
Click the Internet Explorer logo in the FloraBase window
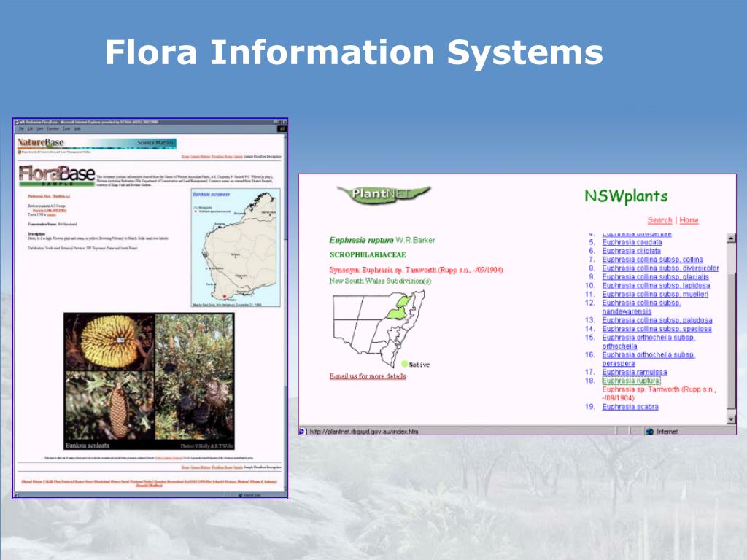click(x=282, y=128)
